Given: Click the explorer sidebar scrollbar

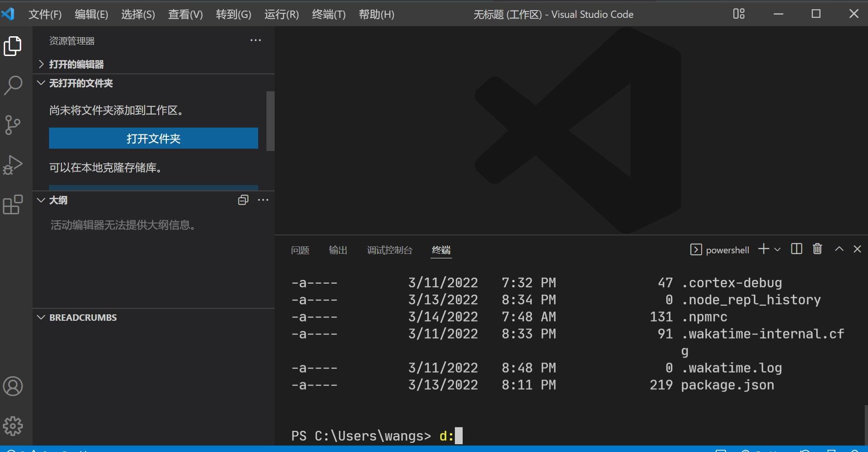Looking at the screenshot, I should click(x=271, y=121).
